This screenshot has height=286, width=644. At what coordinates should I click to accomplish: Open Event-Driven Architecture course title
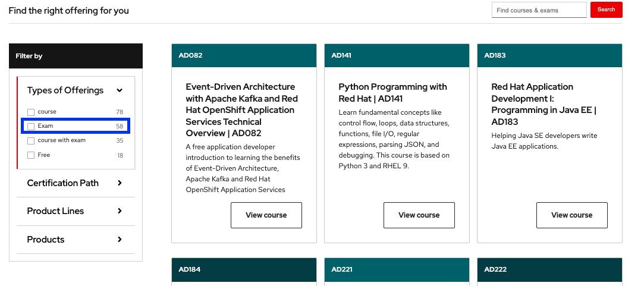pyautogui.click(x=243, y=110)
